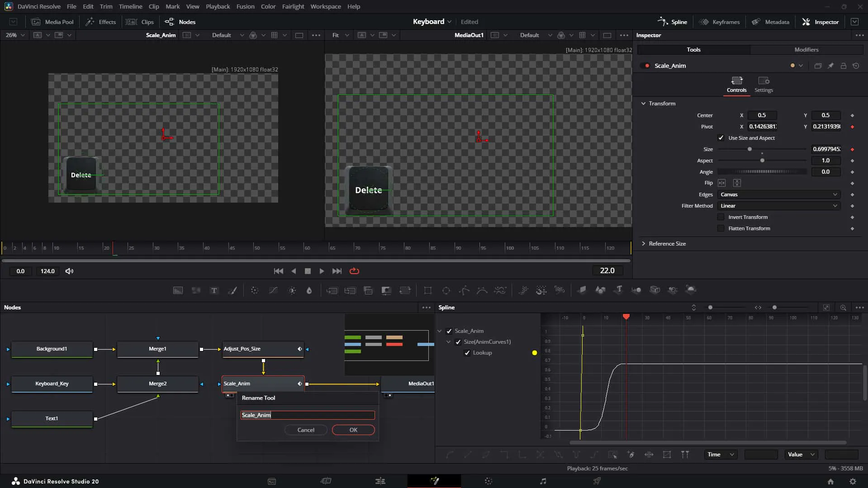The width and height of the screenshot is (868, 488).
Task: Add a Paint tool from toolbar
Action: (x=232, y=290)
